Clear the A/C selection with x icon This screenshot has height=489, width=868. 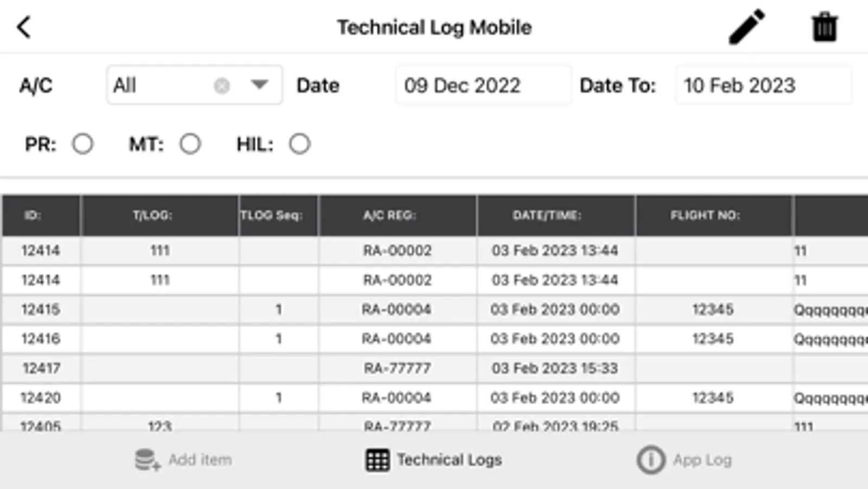[221, 85]
